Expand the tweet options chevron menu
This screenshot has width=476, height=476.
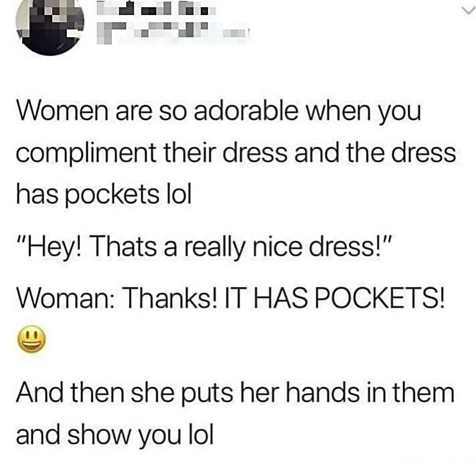click(x=468, y=11)
